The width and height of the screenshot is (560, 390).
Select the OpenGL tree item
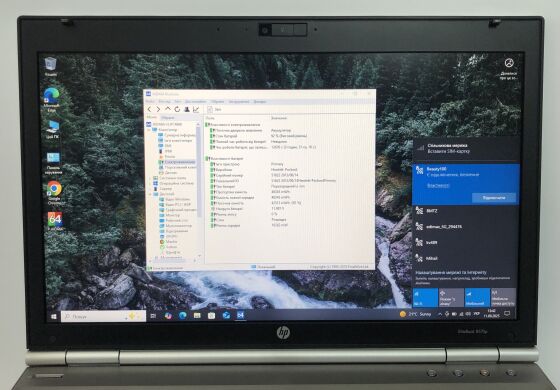171,236
